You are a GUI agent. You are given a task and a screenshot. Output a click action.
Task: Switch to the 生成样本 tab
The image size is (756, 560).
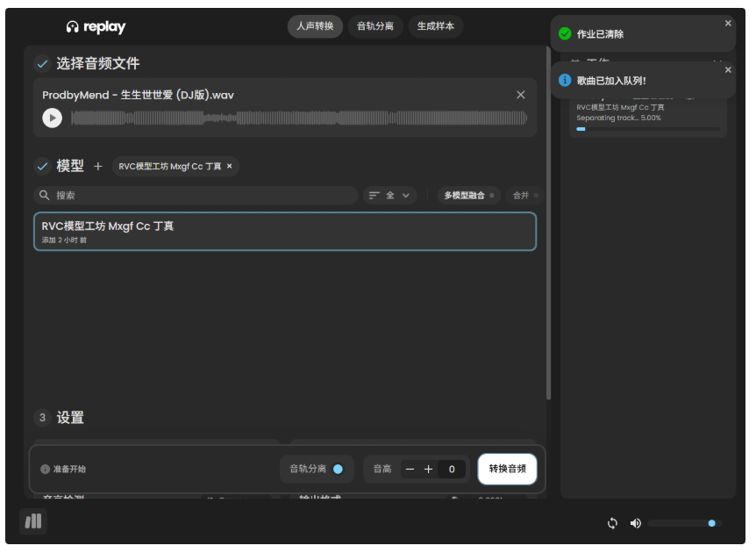(435, 26)
